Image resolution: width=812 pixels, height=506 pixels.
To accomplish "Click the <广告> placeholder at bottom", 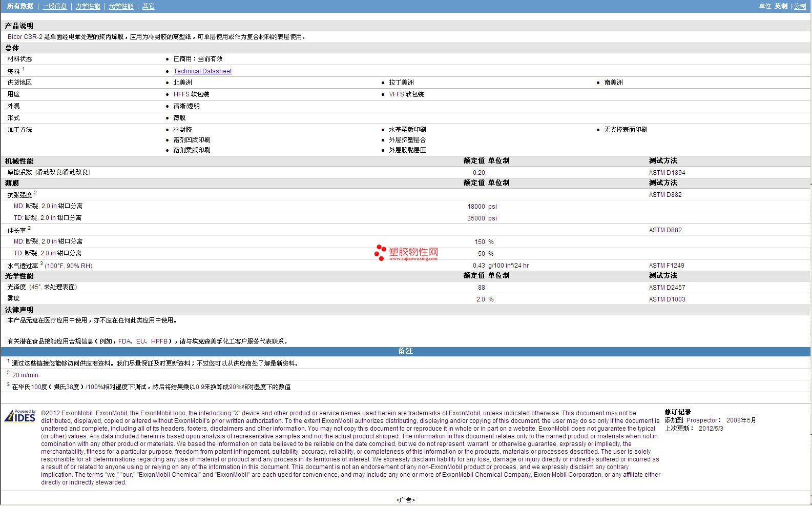I will [405, 500].
